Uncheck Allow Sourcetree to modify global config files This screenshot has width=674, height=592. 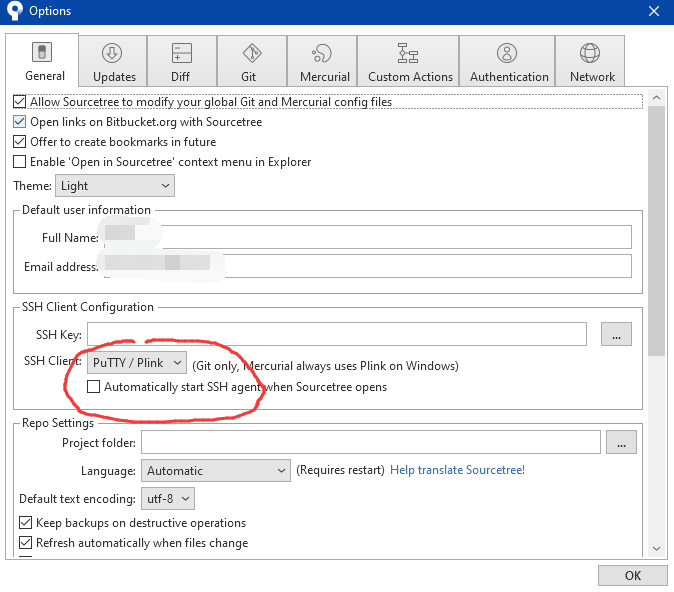[19, 102]
